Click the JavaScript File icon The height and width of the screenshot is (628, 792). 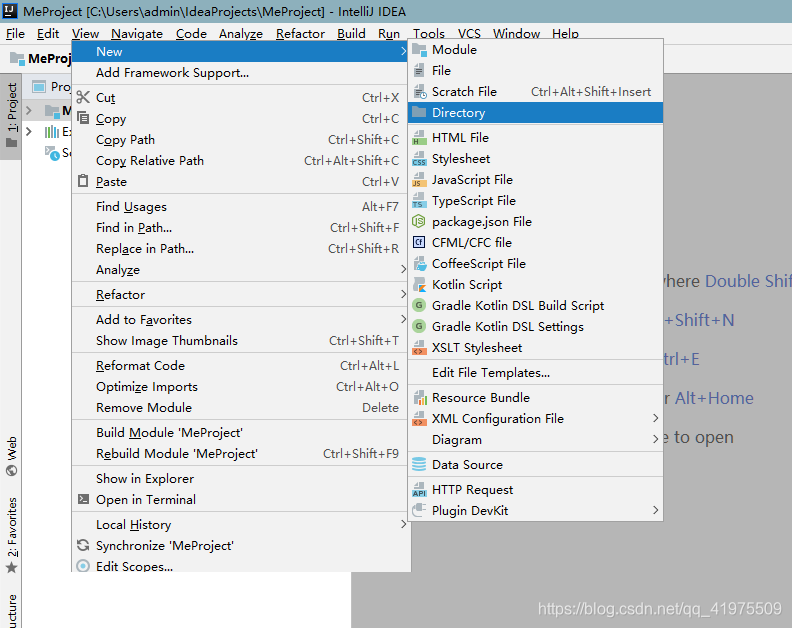418,180
